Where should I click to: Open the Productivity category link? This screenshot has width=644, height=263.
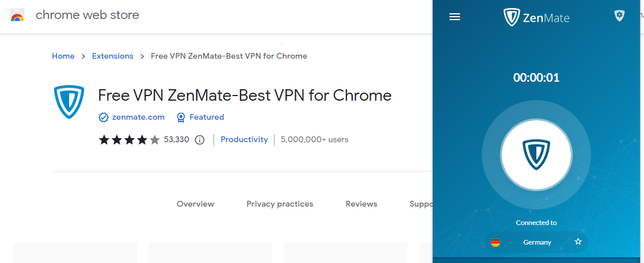pos(244,139)
